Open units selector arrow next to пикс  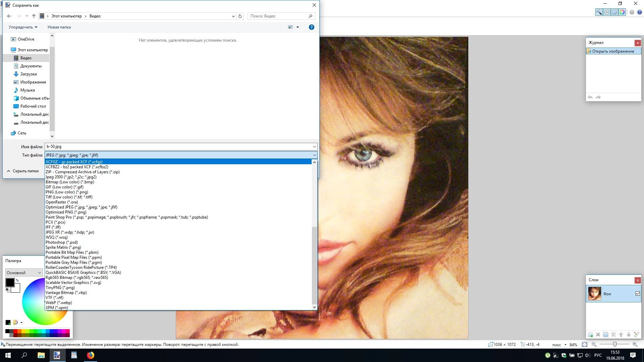click(566, 345)
